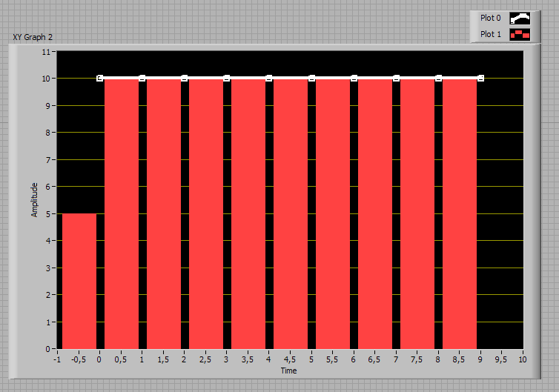Click the XY Graph 2 title label
Screen dimensions: 559x392
(33, 37)
